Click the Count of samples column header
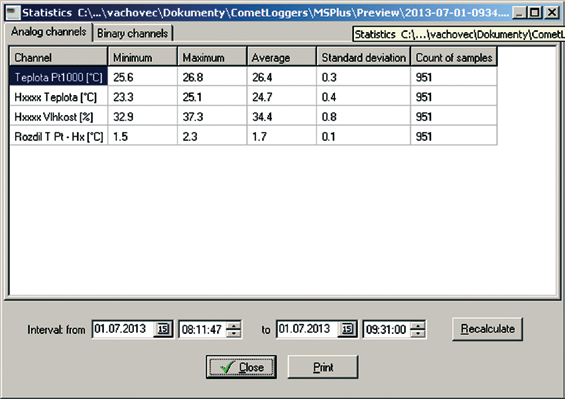The width and height of the screenshot is (565, 399). pos(454,57)
